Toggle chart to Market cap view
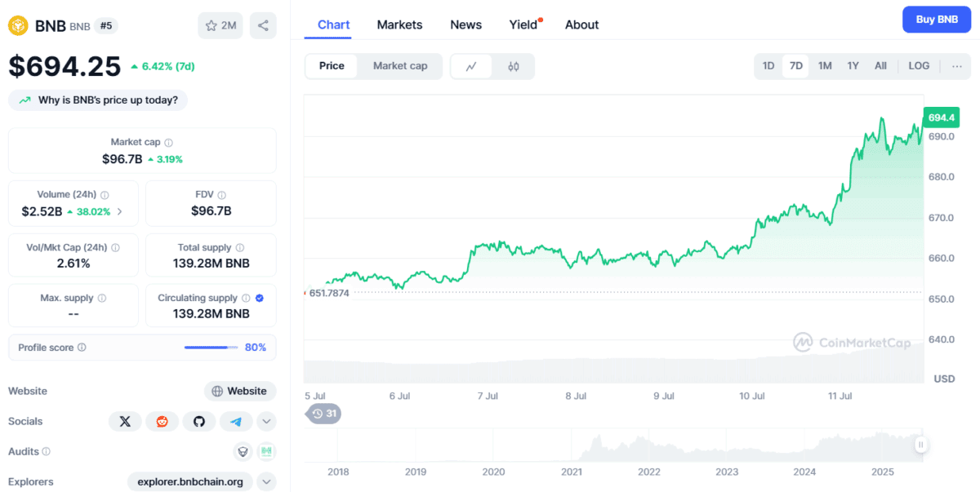 tap(400, 66)
